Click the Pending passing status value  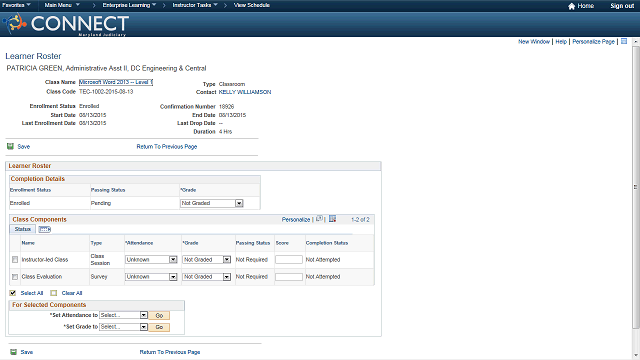[101, 203]
